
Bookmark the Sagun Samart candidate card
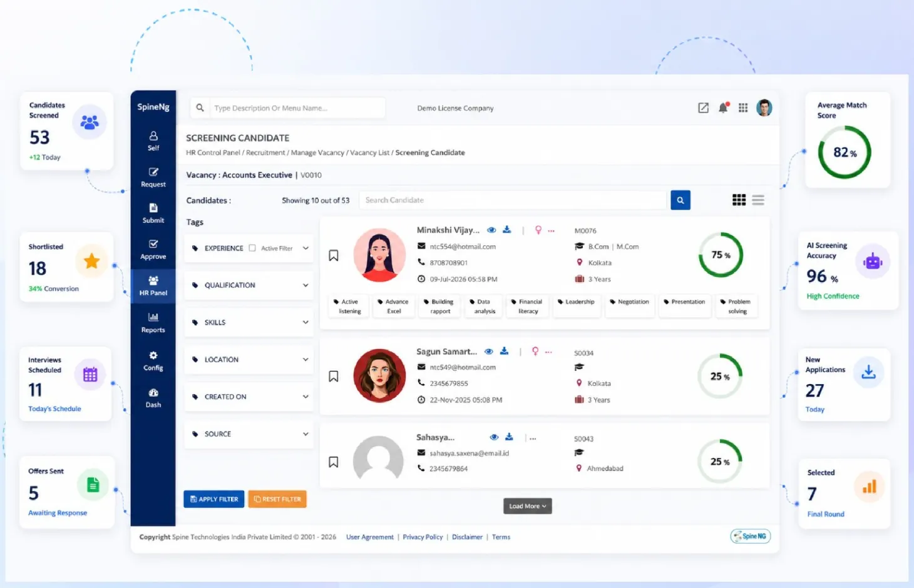[x=334, y=376]
